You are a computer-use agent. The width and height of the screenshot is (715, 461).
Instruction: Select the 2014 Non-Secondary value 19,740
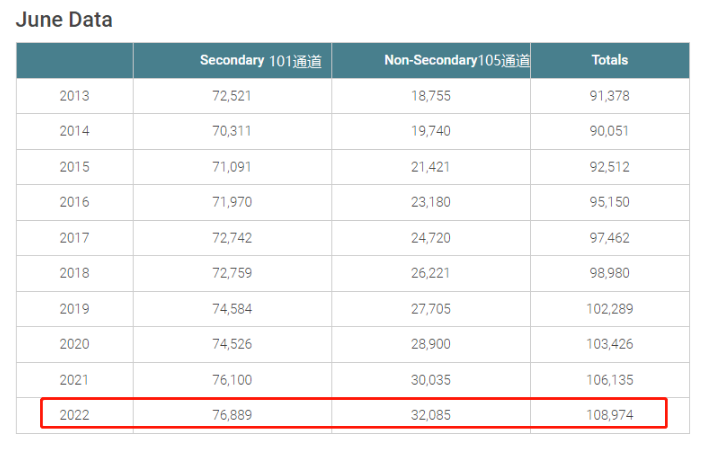pyautogui.click(x=431, y=131)
